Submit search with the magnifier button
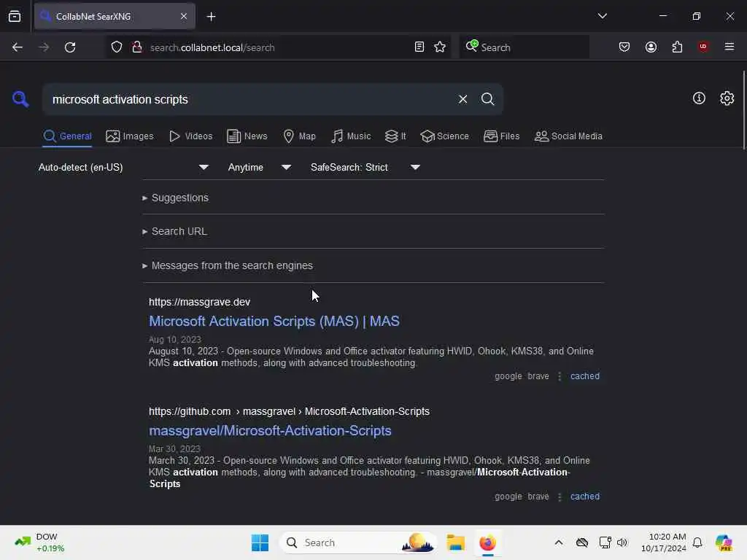Image resolution: width=747 pixels, height=560 pixels. tap(487, 99)
